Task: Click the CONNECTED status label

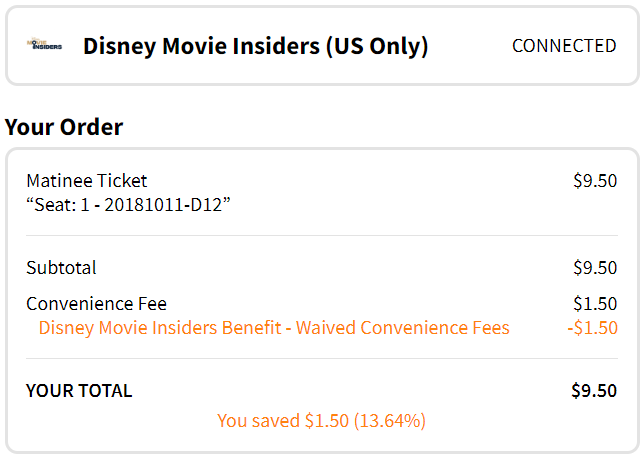Action: [564, 46]
